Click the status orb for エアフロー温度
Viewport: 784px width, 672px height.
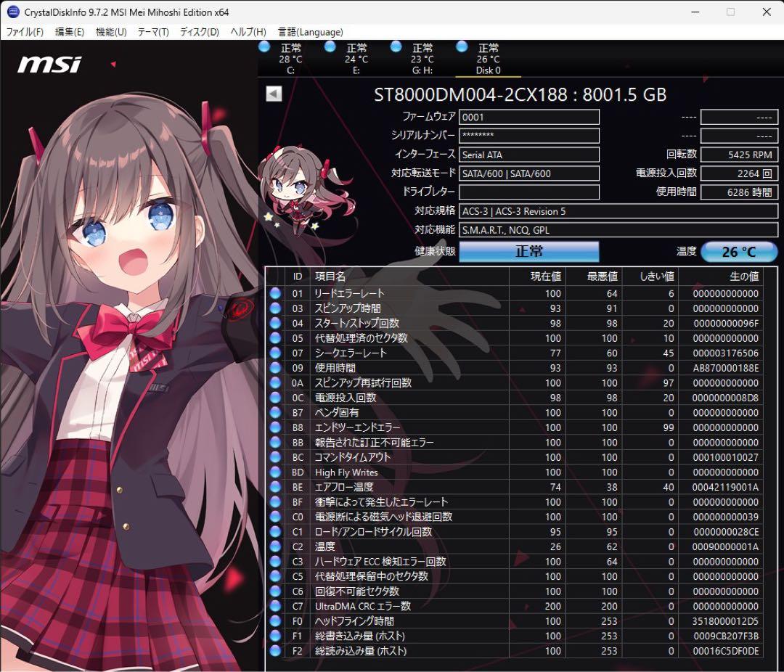coord(275,487)
